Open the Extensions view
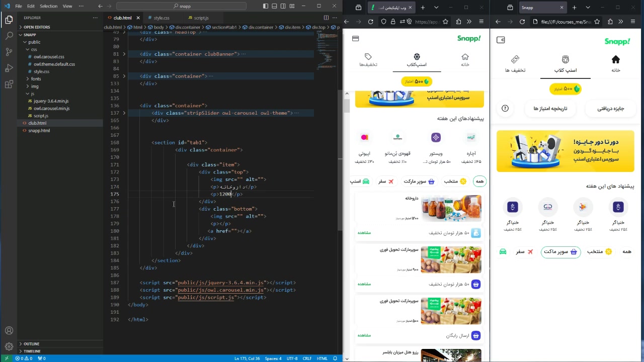This screenshot has height=362, width=644. point(9,84)
